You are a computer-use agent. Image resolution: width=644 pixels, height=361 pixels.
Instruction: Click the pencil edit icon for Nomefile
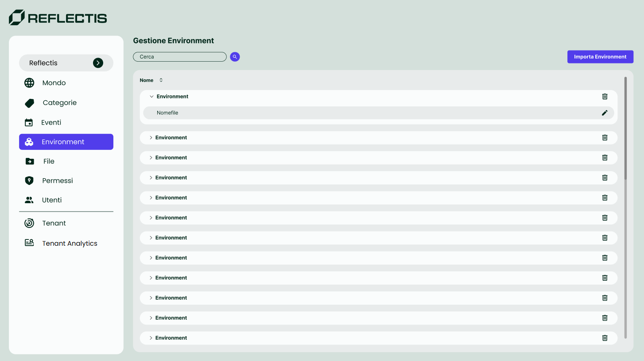click(605, 113)
